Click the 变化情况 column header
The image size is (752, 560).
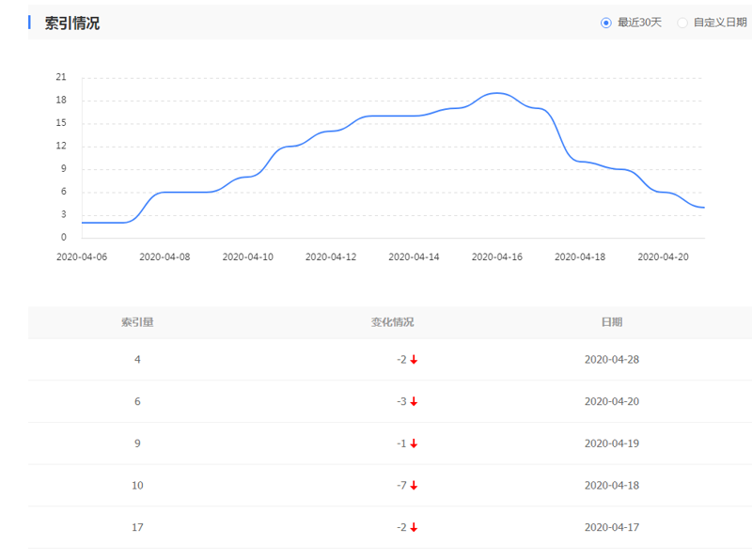tap(392, 322)
